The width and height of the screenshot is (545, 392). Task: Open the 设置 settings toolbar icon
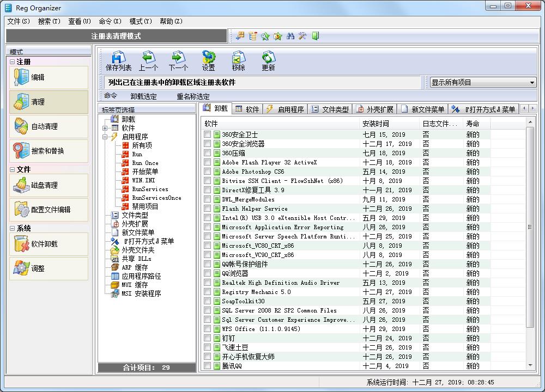pyautogui.click(x=208, y=58)
